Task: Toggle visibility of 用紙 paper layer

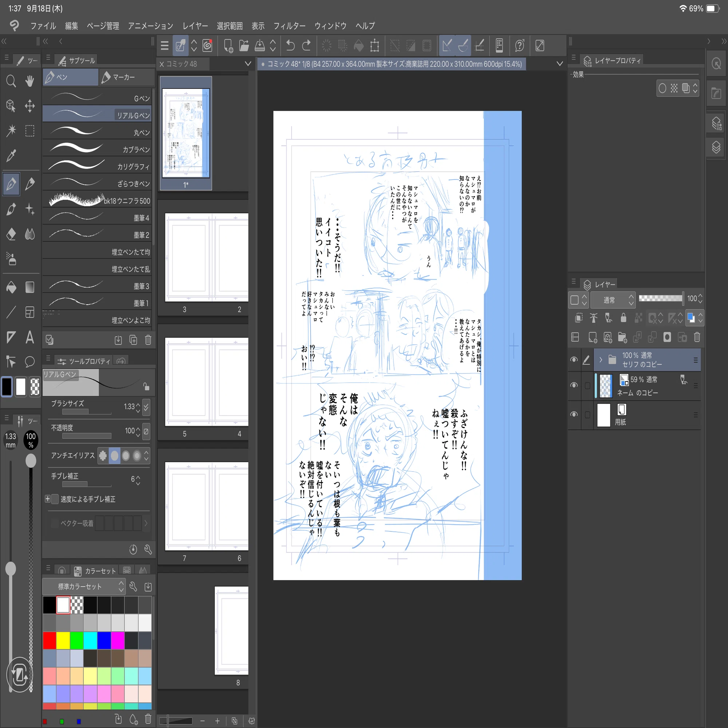Action: pyautogui.click(x=574, y=415)
